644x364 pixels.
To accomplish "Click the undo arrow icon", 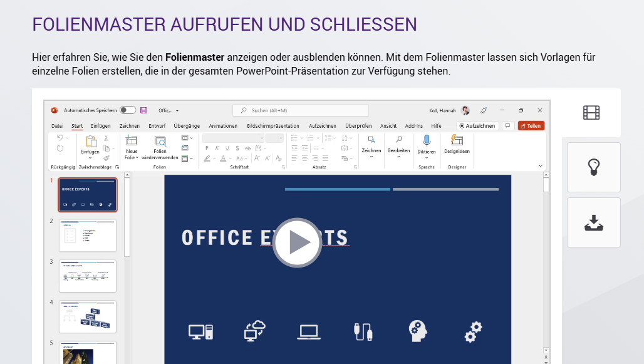I will (60, 138).
